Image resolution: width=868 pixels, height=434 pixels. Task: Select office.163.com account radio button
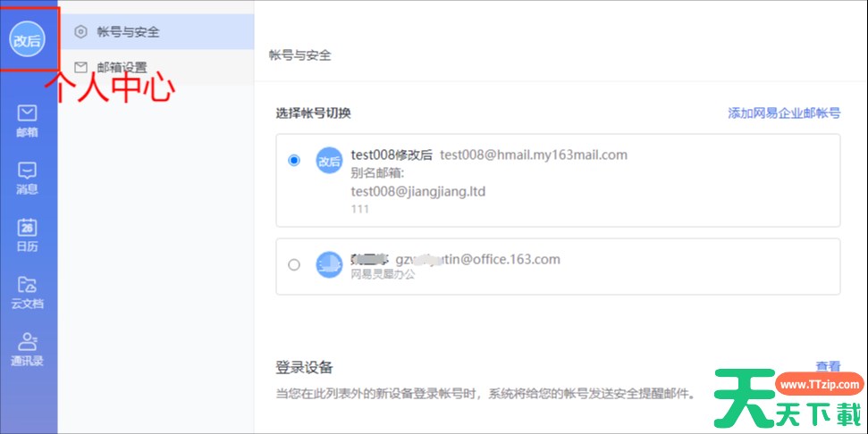(x=294, y=265)
